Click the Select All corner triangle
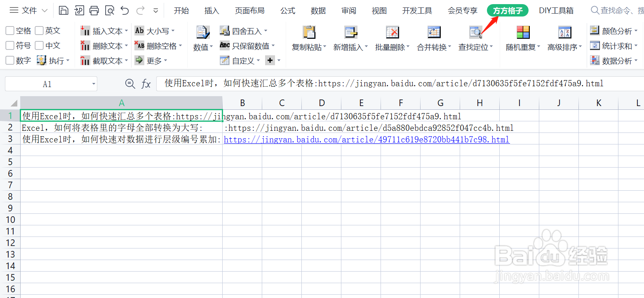The height and width of the screenshot is (298, 644). pos(13,103)
